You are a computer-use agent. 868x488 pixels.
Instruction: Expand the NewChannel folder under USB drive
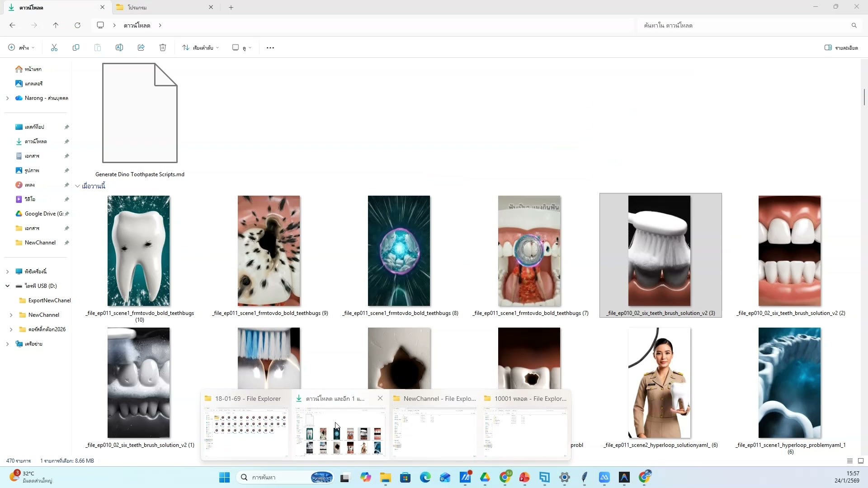(11, 315)
